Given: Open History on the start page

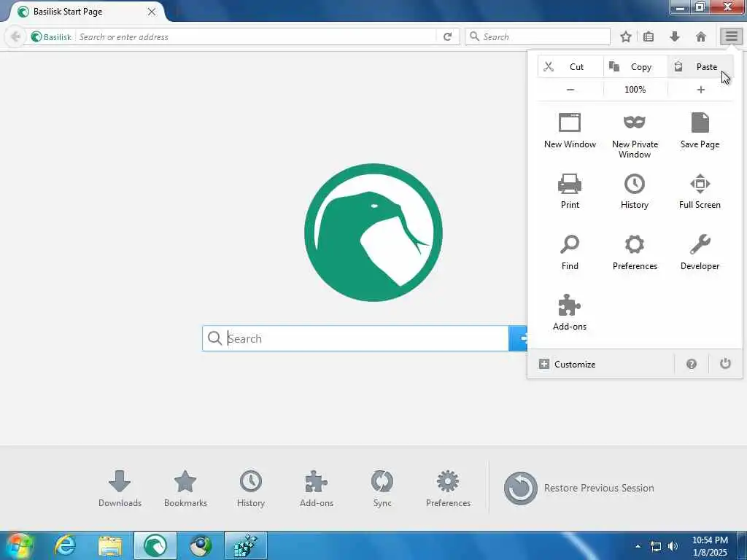Looking at the screenshot, I should pos(251,489).
